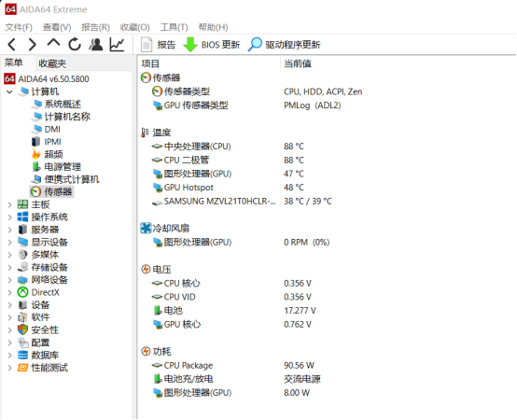Refresh the sensor readings
The width and height of the screenshot is (517, 420).
click(75, 44)
